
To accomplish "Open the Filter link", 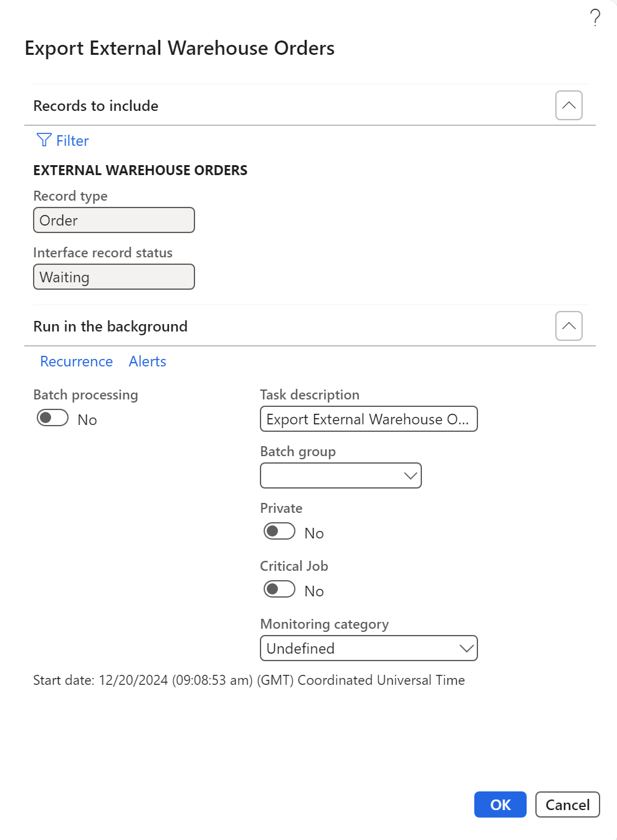I will [72, 141].
